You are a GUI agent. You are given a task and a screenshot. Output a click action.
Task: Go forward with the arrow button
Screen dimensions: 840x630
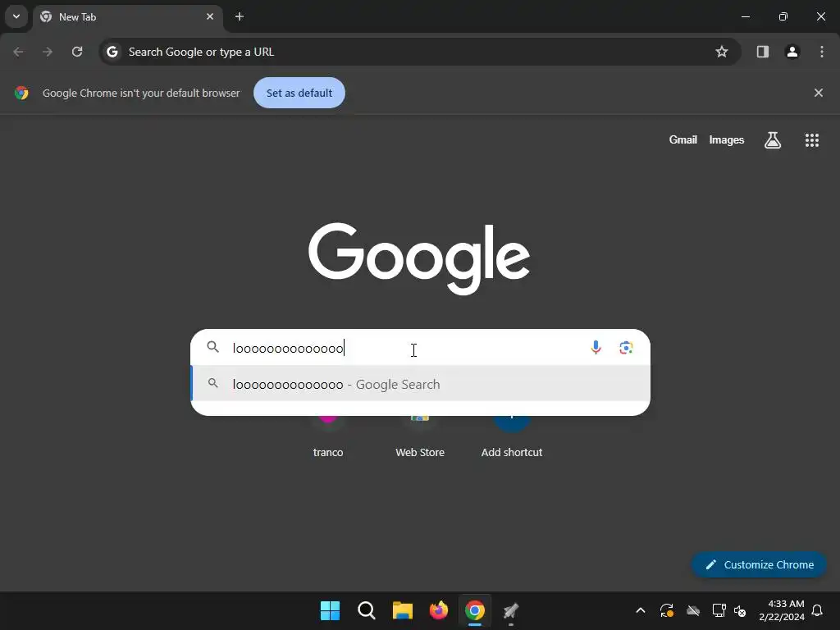tap(48, 52)
